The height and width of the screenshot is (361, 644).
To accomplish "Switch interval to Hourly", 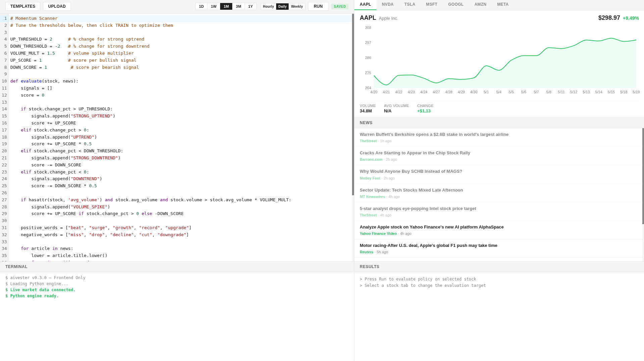I will pos(268,6).
